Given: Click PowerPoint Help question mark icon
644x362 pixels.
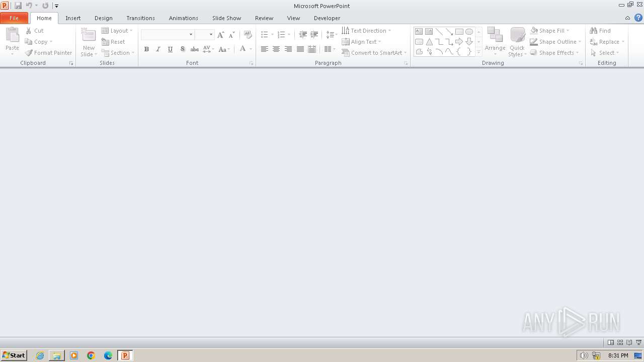Looking at the screenshot, I should click(638, 18).
